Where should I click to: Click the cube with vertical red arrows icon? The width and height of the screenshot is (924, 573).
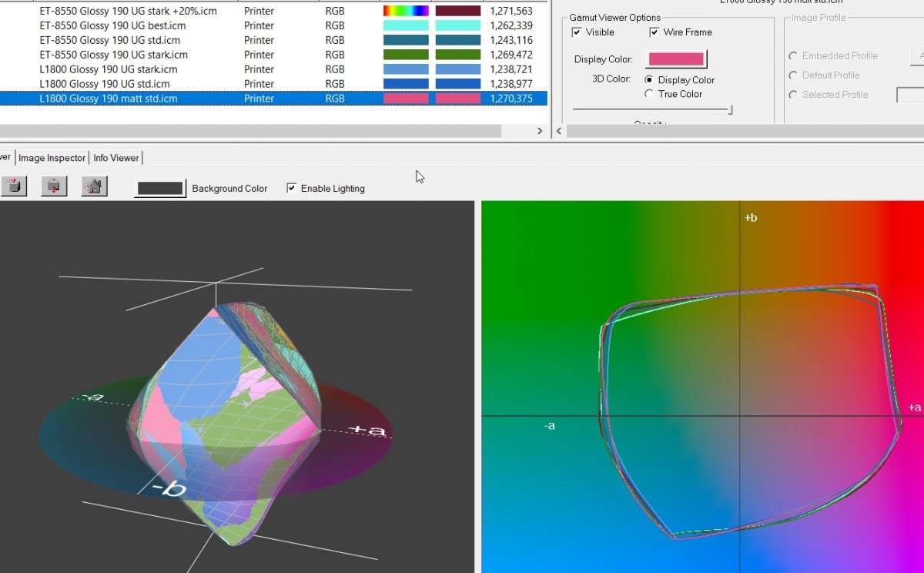pos(54,186)
